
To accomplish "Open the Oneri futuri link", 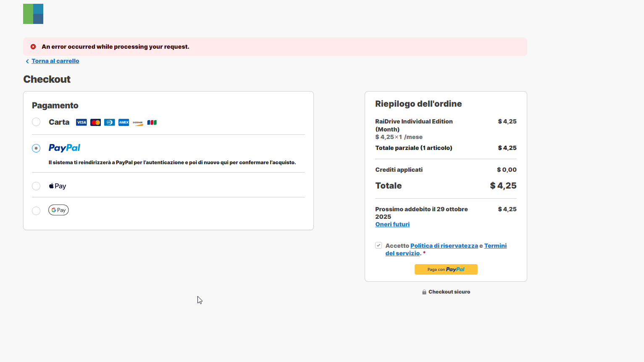I will pos(392,224).
